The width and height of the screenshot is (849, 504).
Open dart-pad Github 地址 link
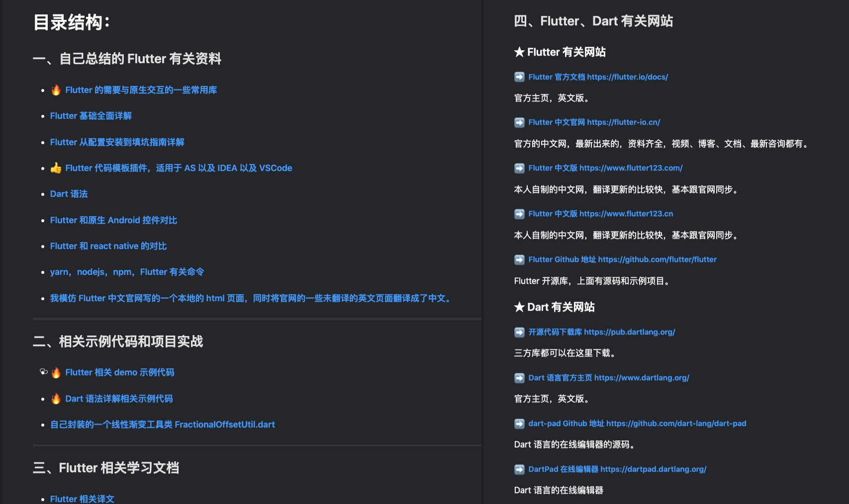(637, 423)
